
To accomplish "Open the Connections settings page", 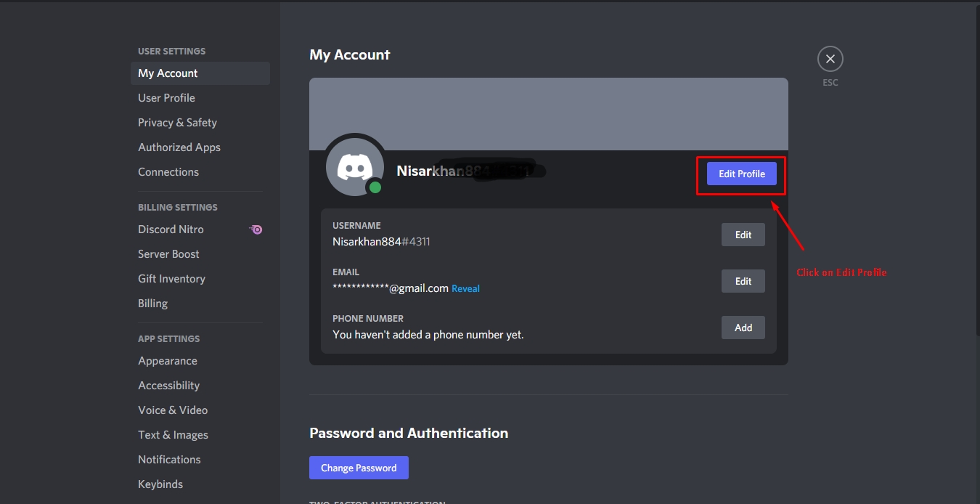I will point(168,171).
